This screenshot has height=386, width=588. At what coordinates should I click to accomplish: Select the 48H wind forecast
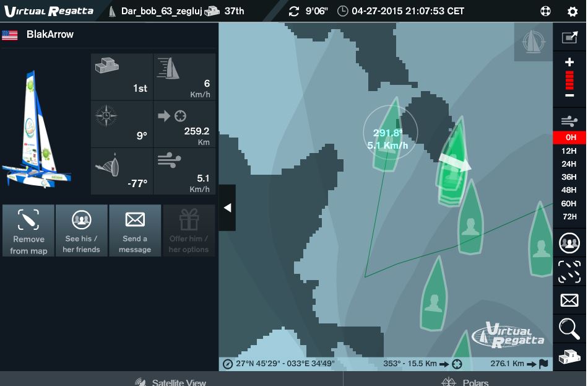[x=569, y=190]
